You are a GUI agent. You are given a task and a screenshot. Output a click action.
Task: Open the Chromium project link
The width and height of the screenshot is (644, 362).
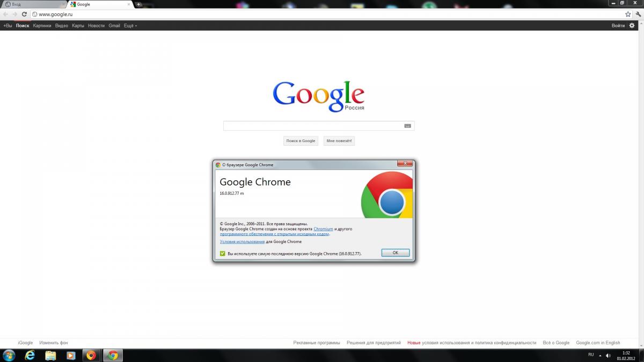323,229
